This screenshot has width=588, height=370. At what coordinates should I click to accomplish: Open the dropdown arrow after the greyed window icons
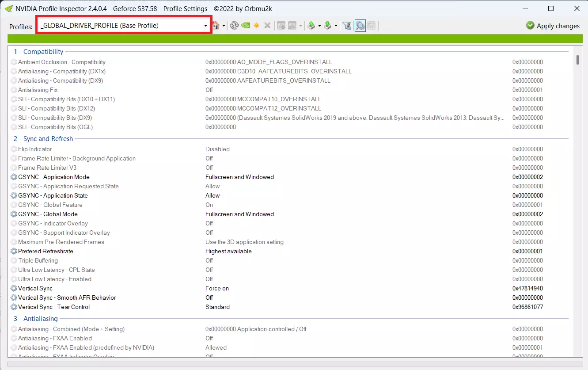coord(300,26)
